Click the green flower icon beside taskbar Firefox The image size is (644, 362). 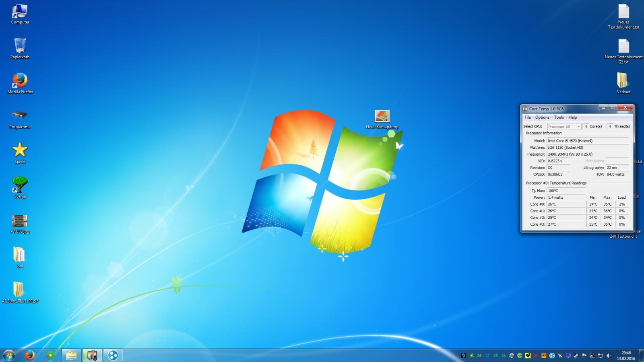[50, 355]
